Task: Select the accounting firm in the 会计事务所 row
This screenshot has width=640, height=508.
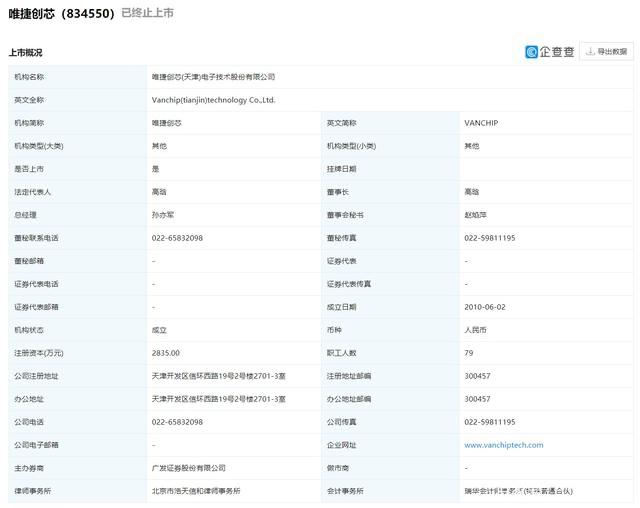Action: click(518, 491)
